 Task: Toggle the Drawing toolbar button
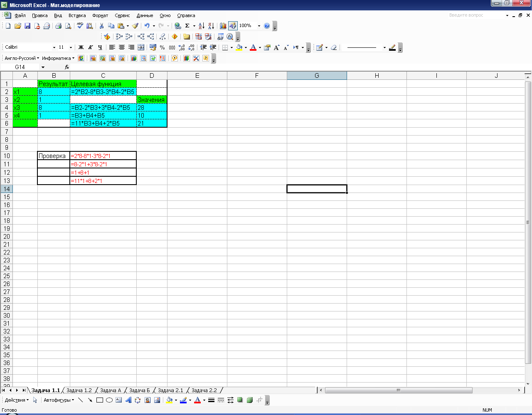pyautogui.click(x=233, y=26)
